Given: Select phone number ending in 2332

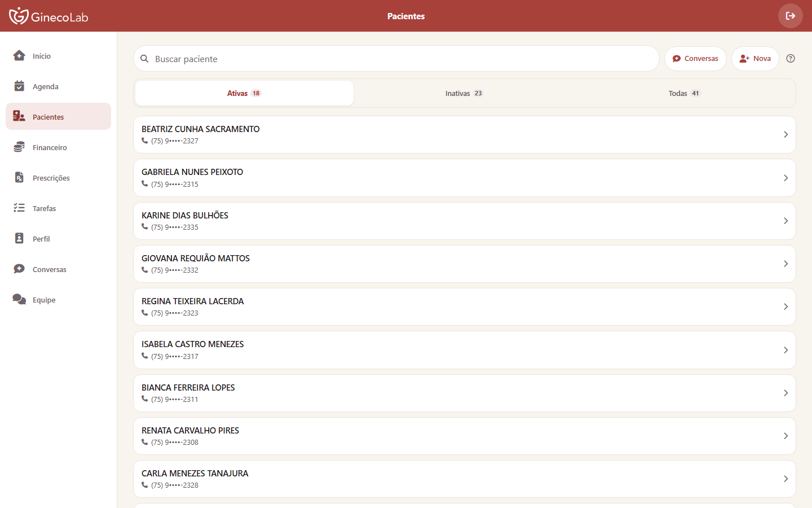Looking at the screenshot, I should (175, 270).
